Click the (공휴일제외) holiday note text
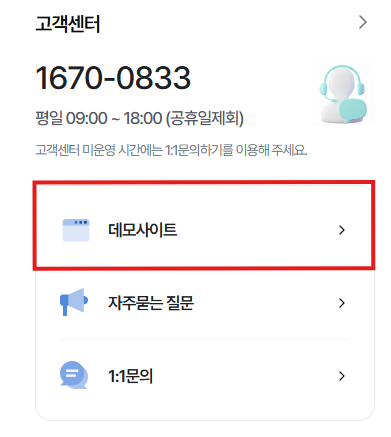 205,118
